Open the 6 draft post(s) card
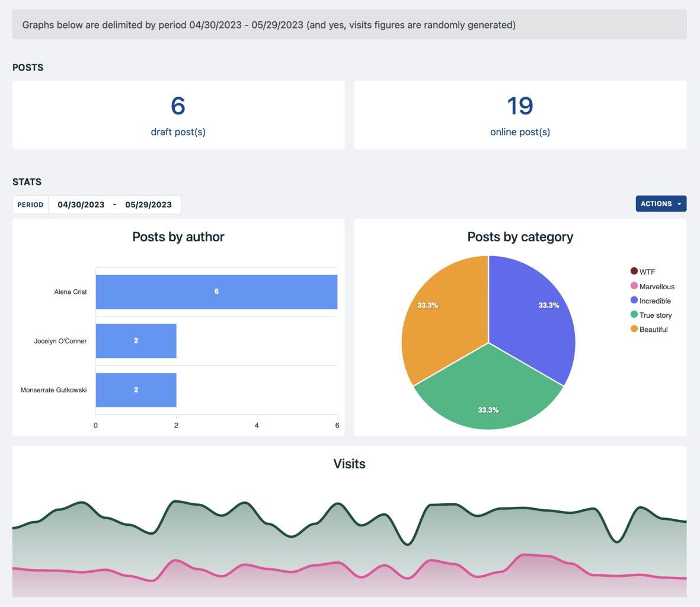 click(x=178, y=115)
